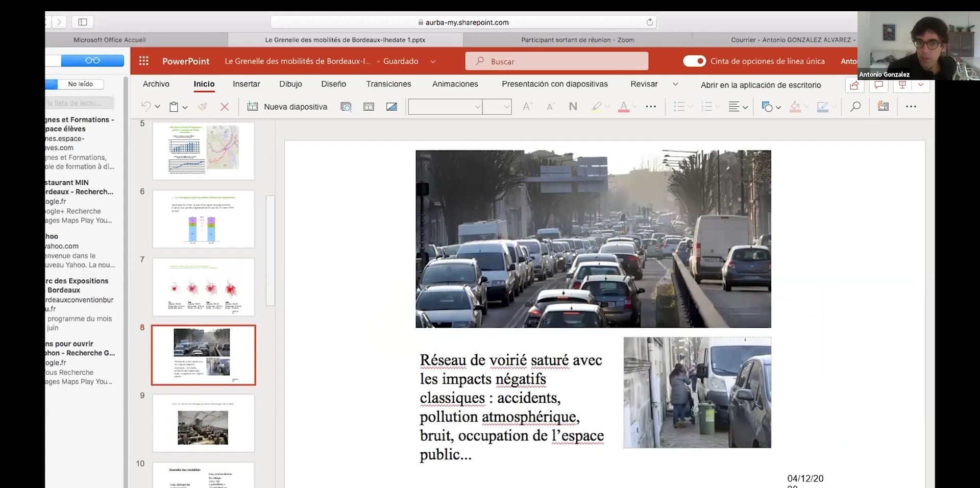Switch to Participant sortant de réunion Zoom tab
The image size is (980, 488).
coord(578,40)
